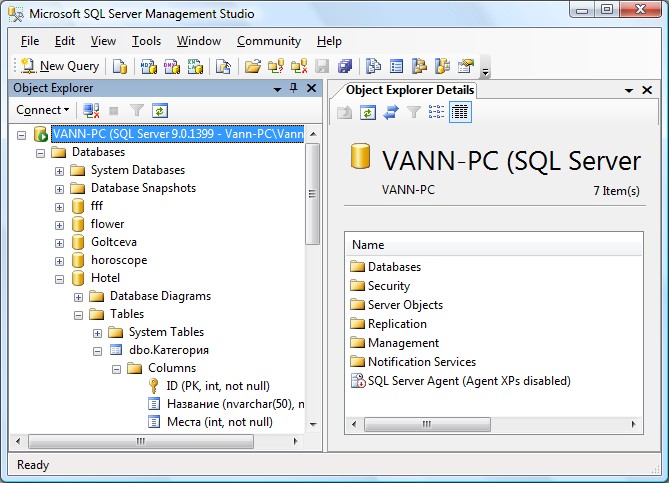Expand the System Databases node

(59, 171)
